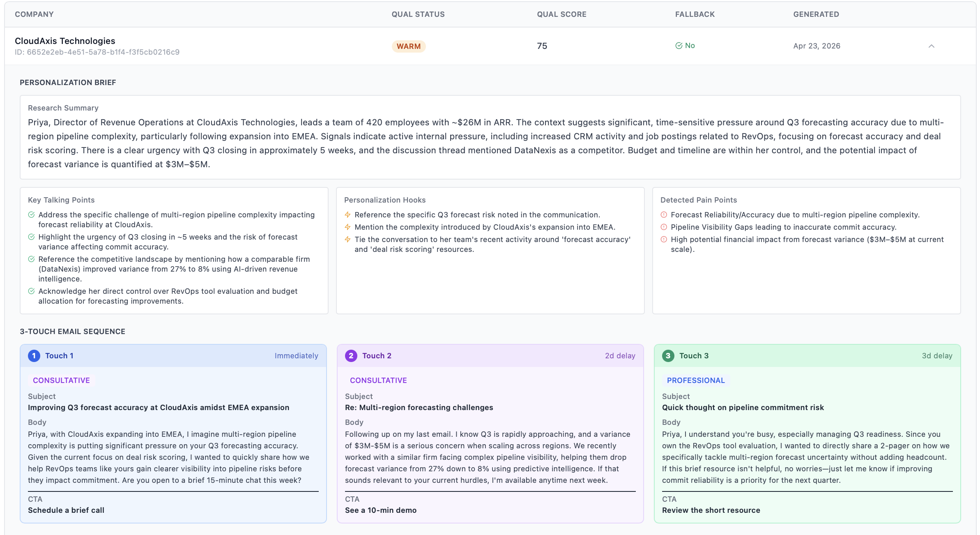Click lightning icon for deal risk scoring hook
Image resolution: width=980 pixels, height=535 pixels.
pyautogui.click(x=347, y=240)
